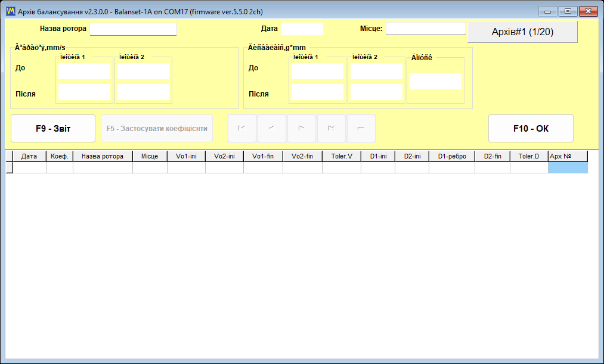604x364 pixels.
Task: Click the Коеф. column header
Action: coord(60,156)
